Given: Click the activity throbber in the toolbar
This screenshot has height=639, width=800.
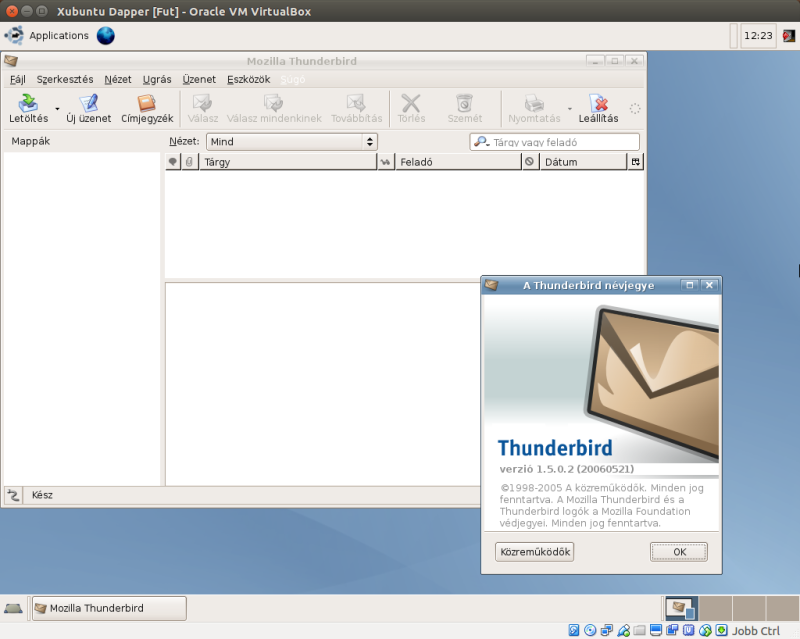Looking at the screenshot, I should [635, 108].
